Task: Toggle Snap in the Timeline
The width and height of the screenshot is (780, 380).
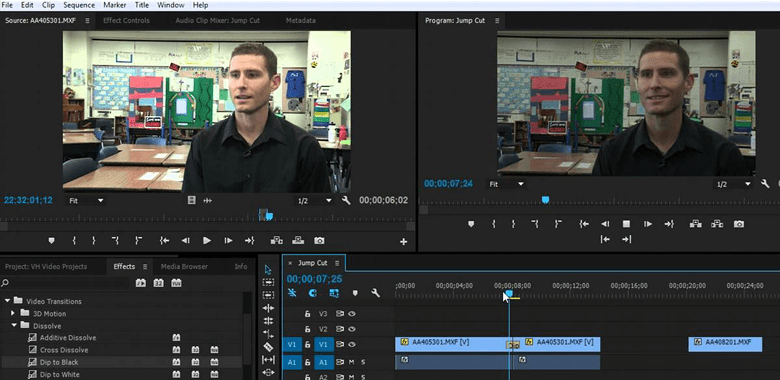Action: click(313, 293)
